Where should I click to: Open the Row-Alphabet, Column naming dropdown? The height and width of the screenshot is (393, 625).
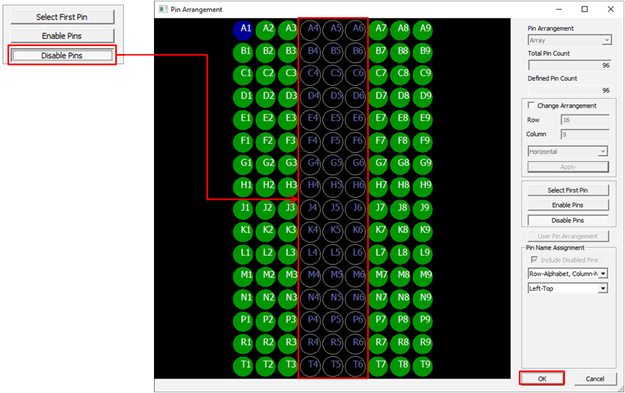tap(568, 273)
